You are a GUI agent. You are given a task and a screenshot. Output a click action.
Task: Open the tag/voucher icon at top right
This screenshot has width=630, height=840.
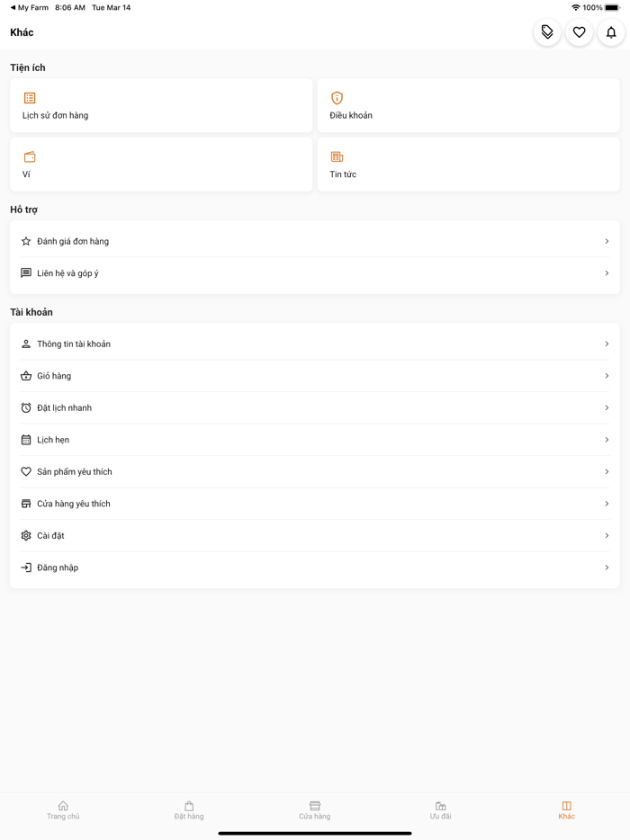[547, 32]
